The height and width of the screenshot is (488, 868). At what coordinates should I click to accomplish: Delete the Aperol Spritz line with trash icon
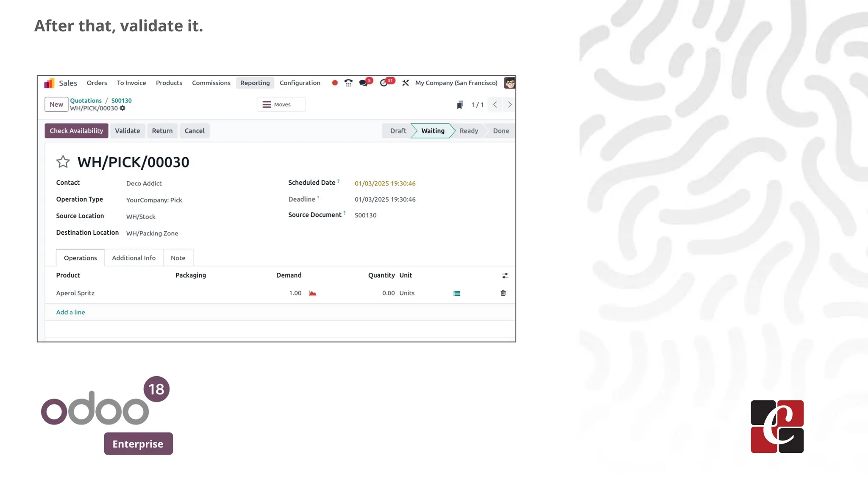click(x=503, y=293)
